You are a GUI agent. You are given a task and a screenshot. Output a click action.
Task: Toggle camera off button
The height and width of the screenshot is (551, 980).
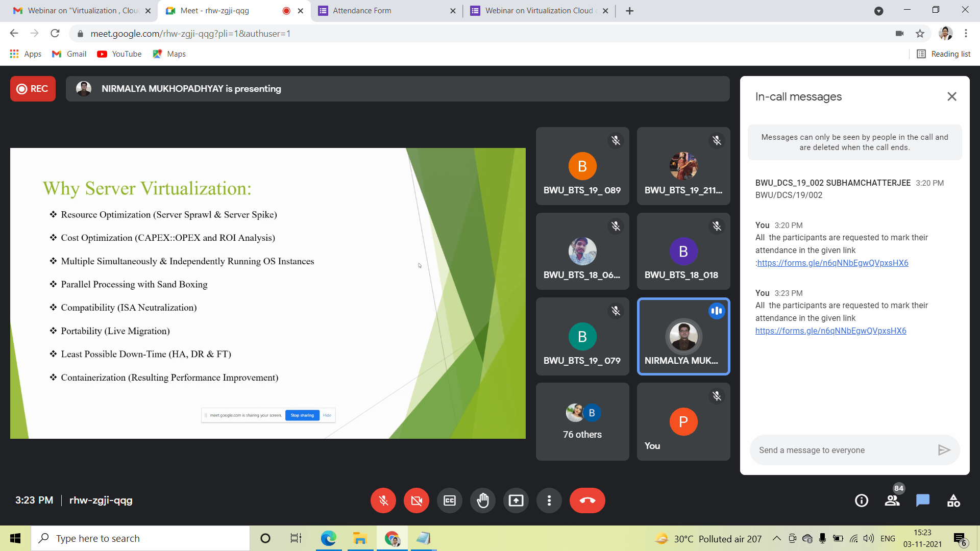pyautogui.click(x=416, y=500)
